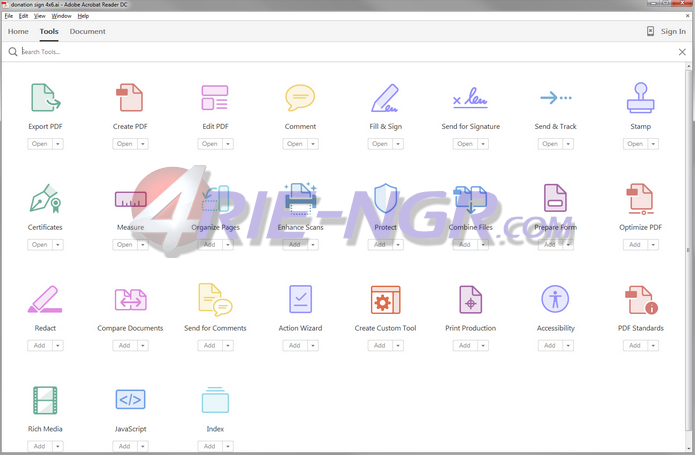Click the magnifier search icon
695x455 pixels.
click(12, 52)
